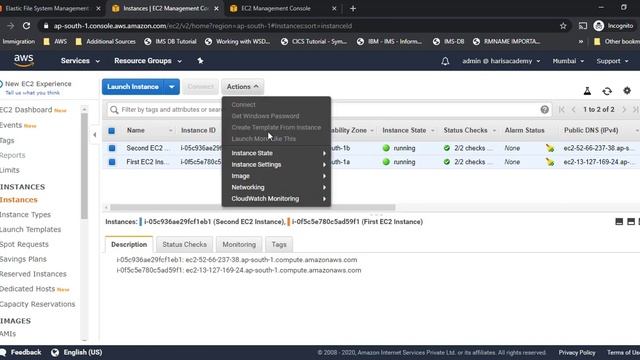Go to next page of results
This screenshot has height=360, width=640.
click(x=624, y=109)
